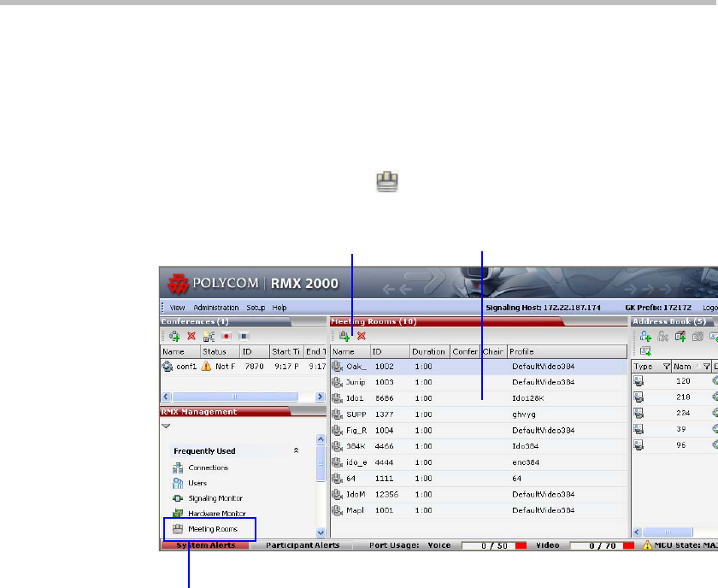The width and height of the screenshot is (718, 588).
Task: Sort Meeting Rooms by Profile column
Action: pyautogui.click(x=567, y=352)
